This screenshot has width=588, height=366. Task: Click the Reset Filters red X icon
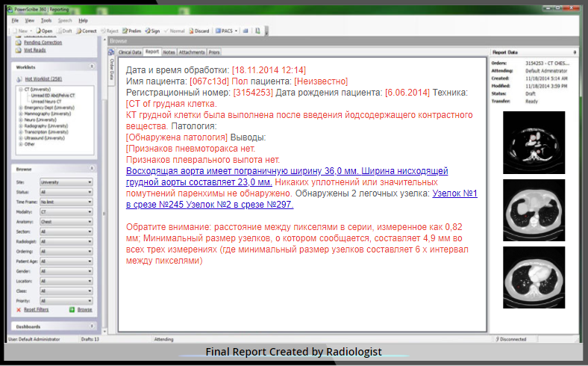pyautogui.click(x=19, y=309)
